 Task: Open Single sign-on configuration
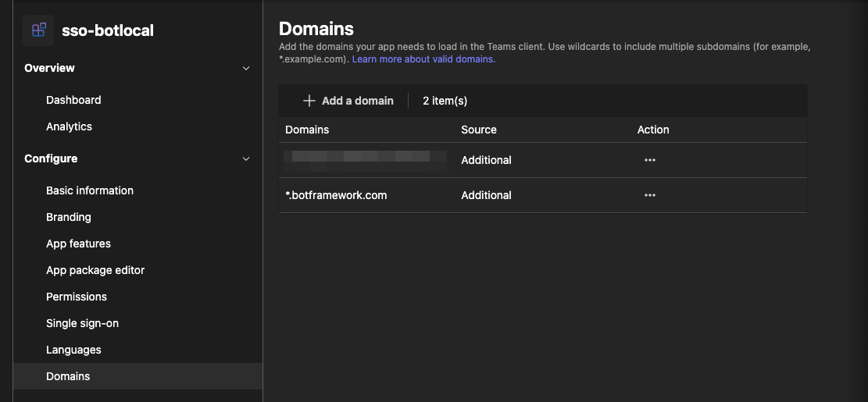click(82, 323)
